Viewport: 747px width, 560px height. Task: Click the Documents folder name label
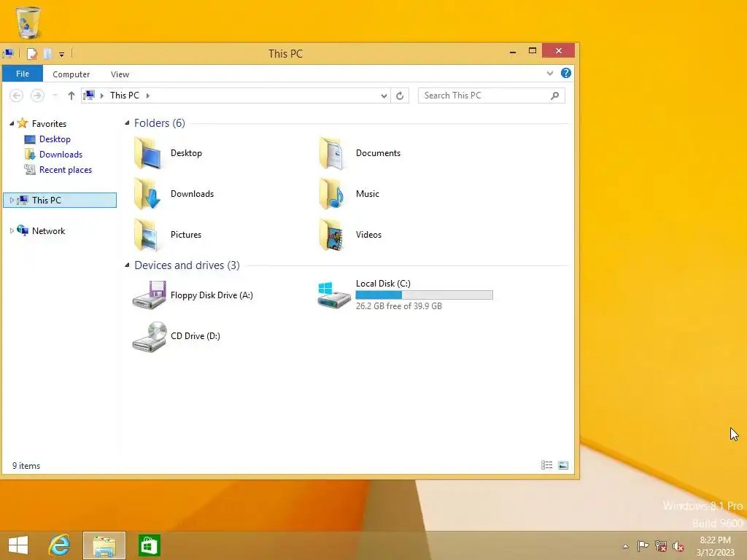tap(378, 153)
